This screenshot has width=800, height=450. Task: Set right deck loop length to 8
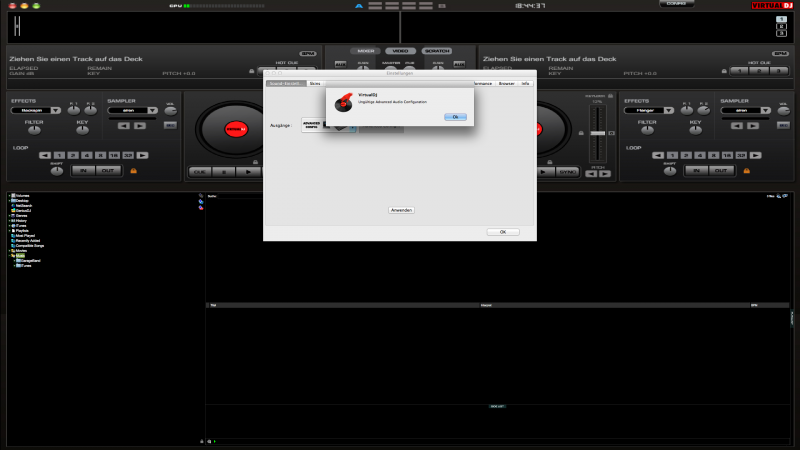[714, 155]
